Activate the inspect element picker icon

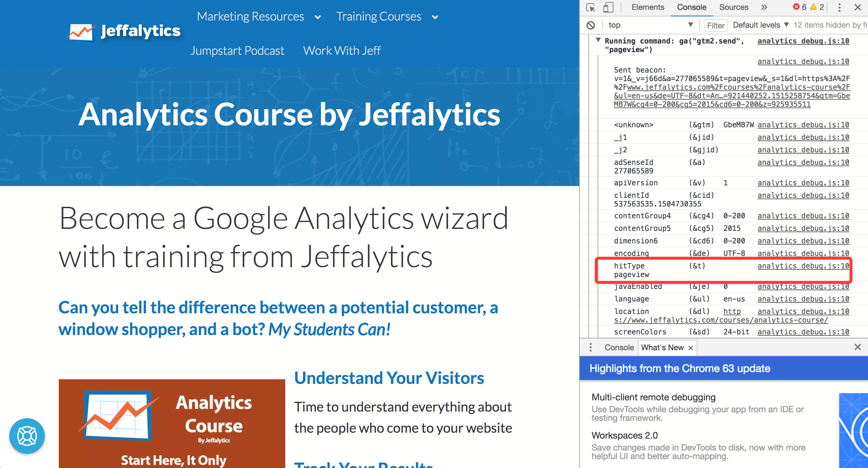click(591, 7)
